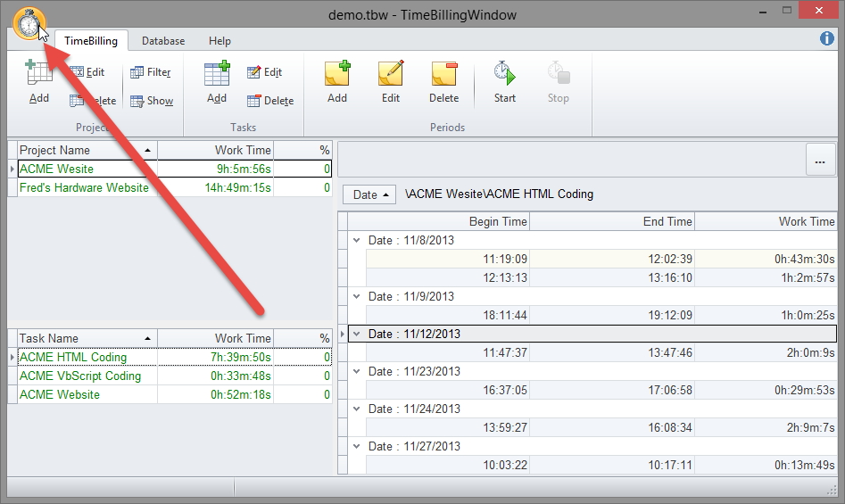
Task: Collapse the Date 11/23/2013 group
Action: (357, 371)
